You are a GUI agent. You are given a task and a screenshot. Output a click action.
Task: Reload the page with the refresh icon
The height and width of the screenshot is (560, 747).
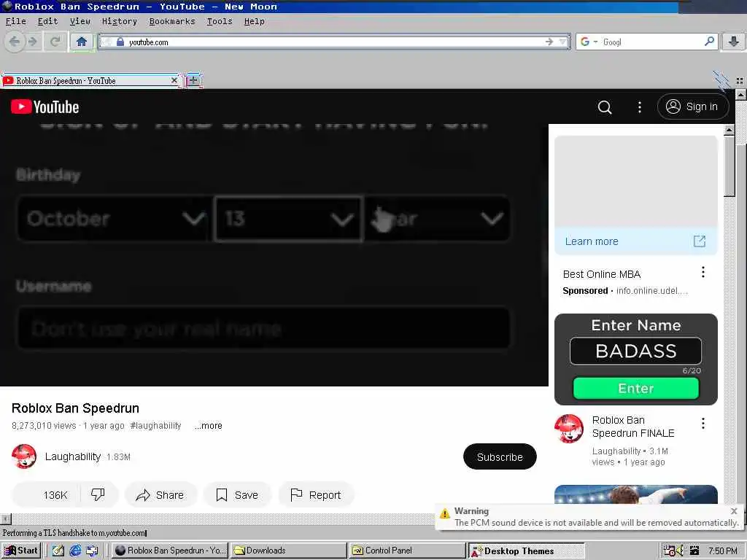coord(55,42)
